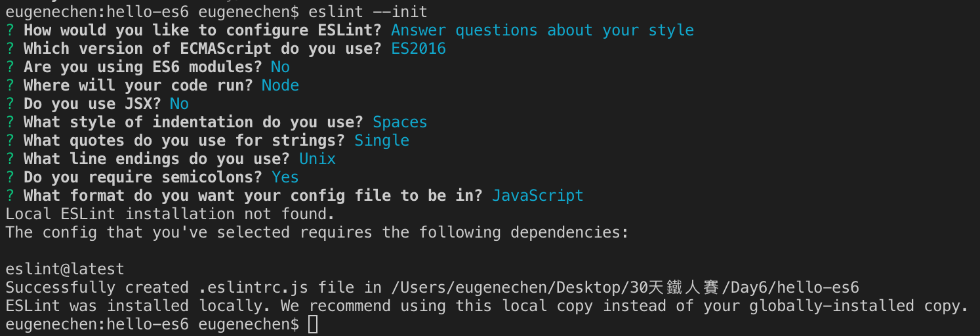The width and height of the screenshot is (980, 336).
Task: Select the "Node" answer text
Action: (x=280, y=85)
